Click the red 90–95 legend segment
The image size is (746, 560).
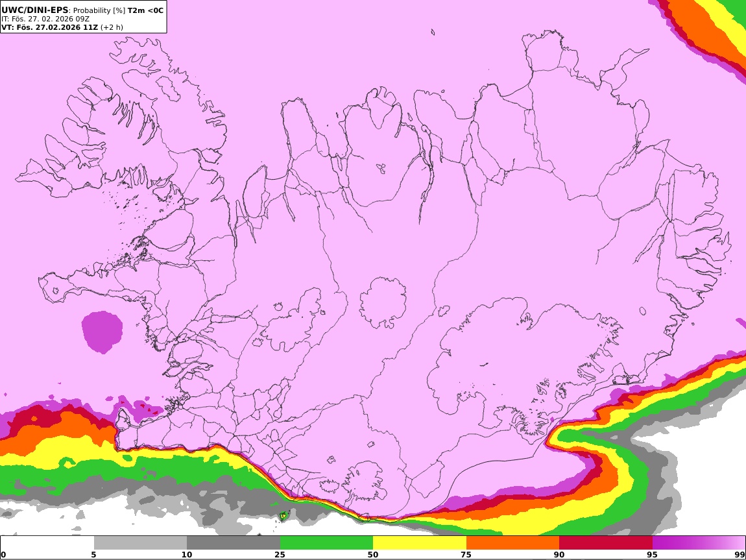606,542
